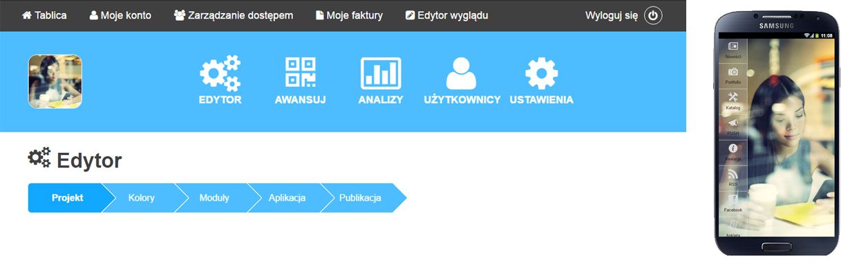The width and height of the screenshot is (868, 265).
Task: Open Edytor wyglądu link
Action: (446, 15)
